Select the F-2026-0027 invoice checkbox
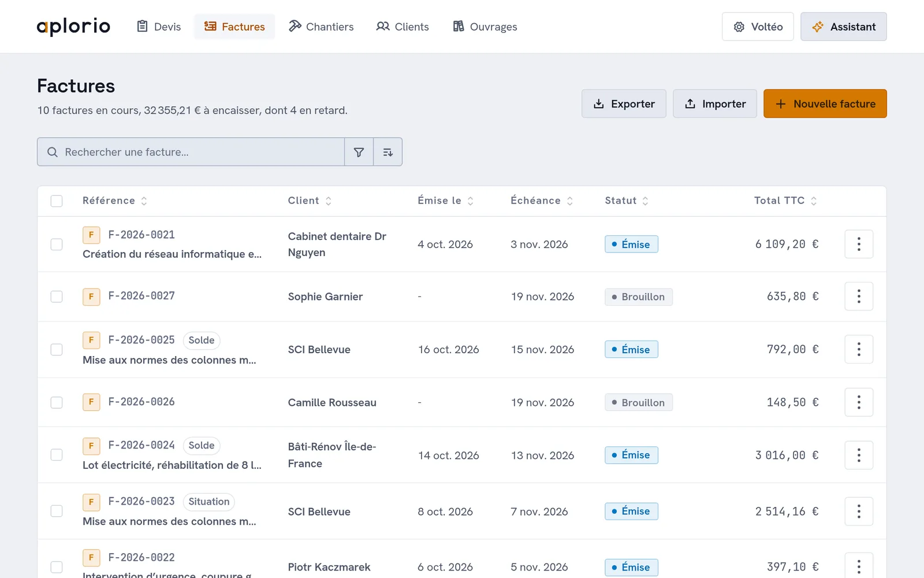924x578 pixels. [x=57, y=297]
